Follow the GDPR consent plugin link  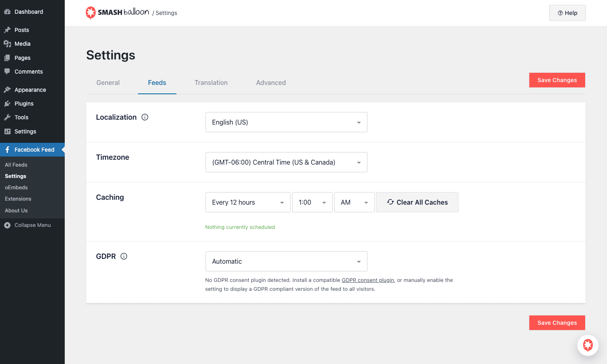[x=368, y=280]
